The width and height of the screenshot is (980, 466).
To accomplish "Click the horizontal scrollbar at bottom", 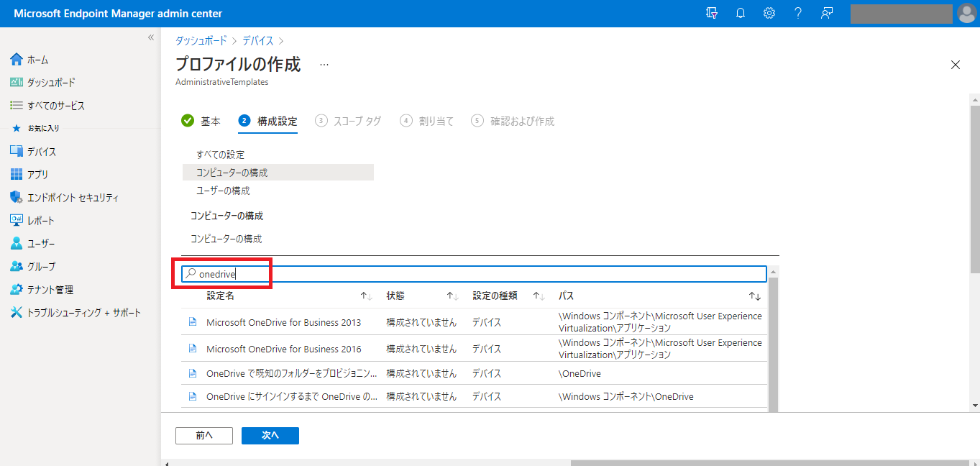I will [771, 462].
